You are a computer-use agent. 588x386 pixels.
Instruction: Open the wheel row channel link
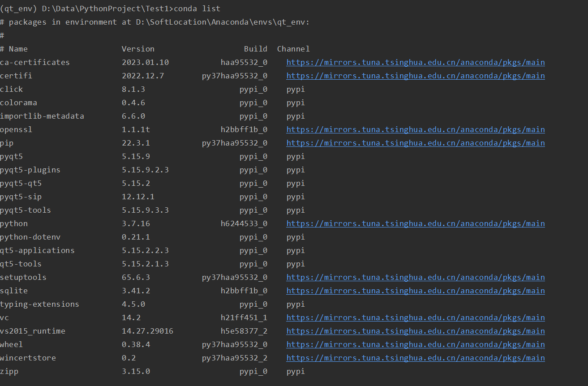tap(416, 344)
